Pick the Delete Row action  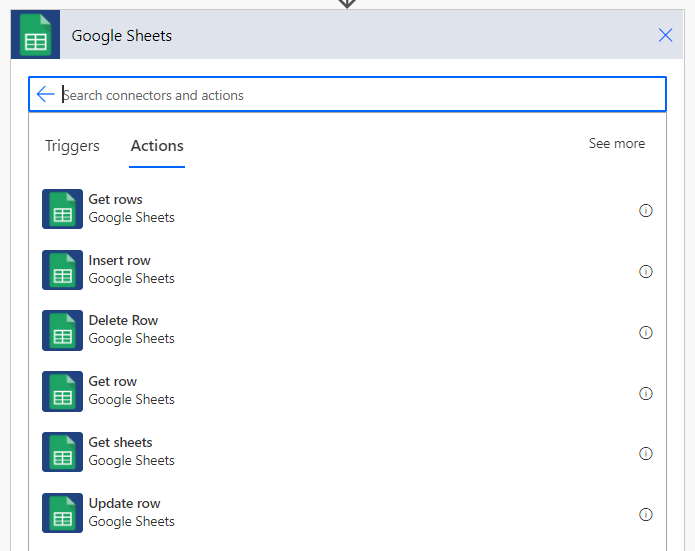[348, 330]
